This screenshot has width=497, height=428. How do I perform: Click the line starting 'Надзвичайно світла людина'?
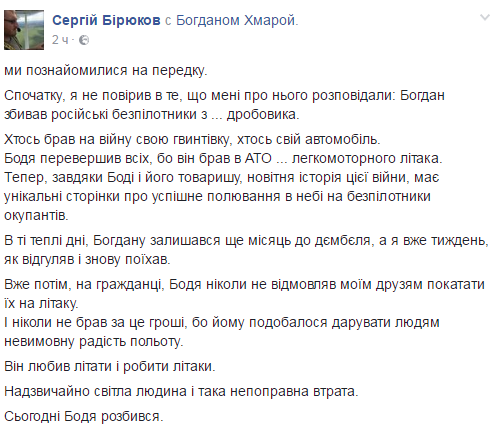point(181,391)
